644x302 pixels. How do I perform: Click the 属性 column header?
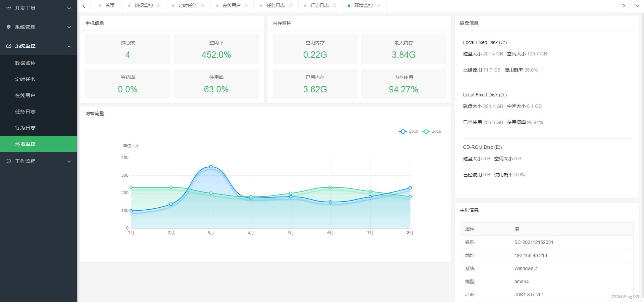pyautogui.click(x=470, y=229)
